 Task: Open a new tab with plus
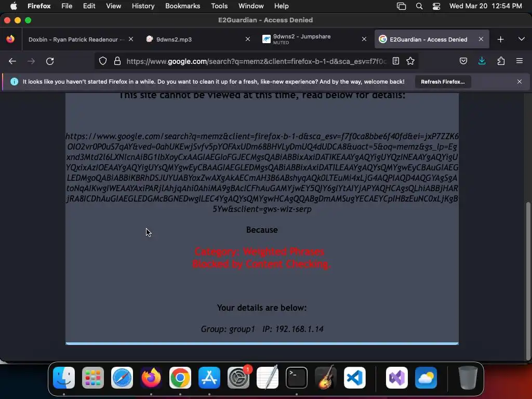pyautogui.click(x=500, y=39)
